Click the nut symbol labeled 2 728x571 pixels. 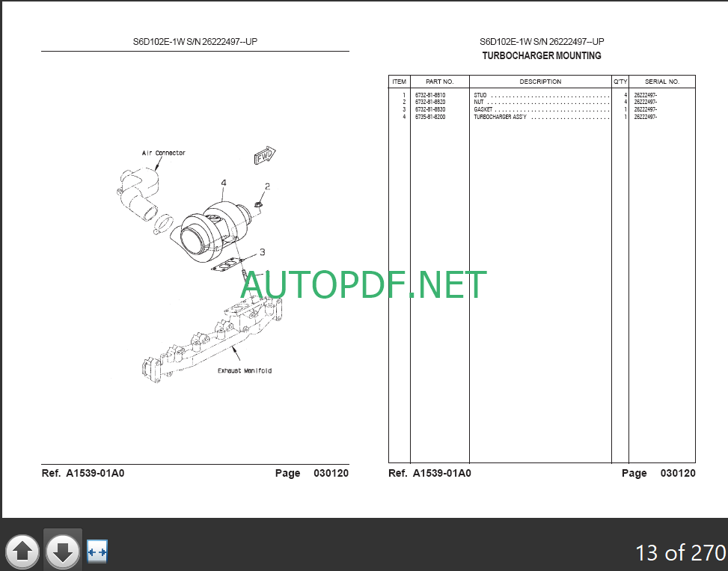pos(258,203)
